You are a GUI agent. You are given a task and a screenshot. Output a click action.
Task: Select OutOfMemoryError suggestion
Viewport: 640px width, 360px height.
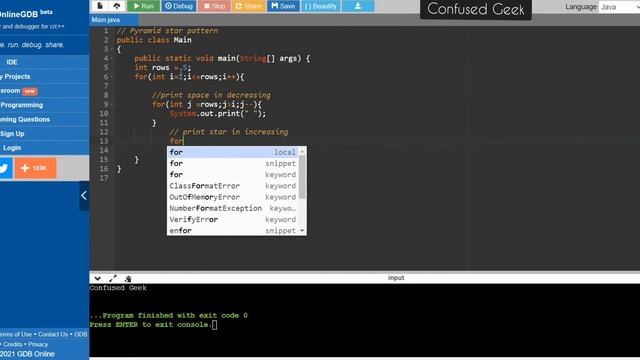point(233,197)
